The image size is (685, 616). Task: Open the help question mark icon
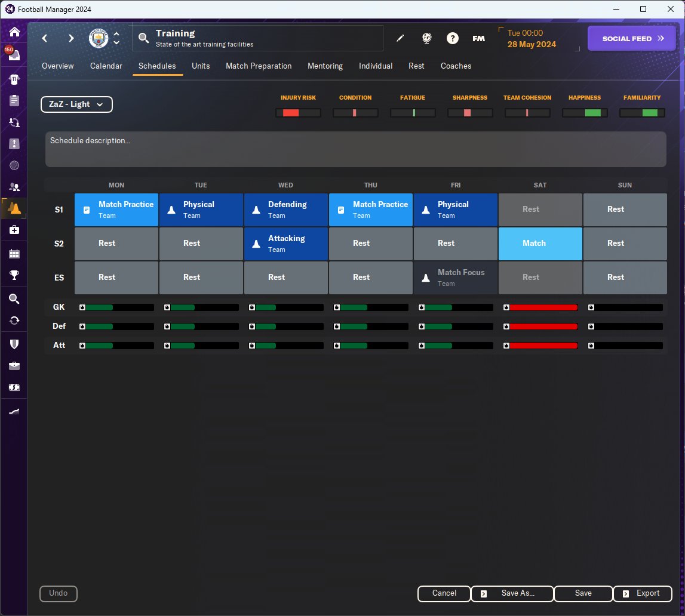pyautogui.click(x=453, y=38)
